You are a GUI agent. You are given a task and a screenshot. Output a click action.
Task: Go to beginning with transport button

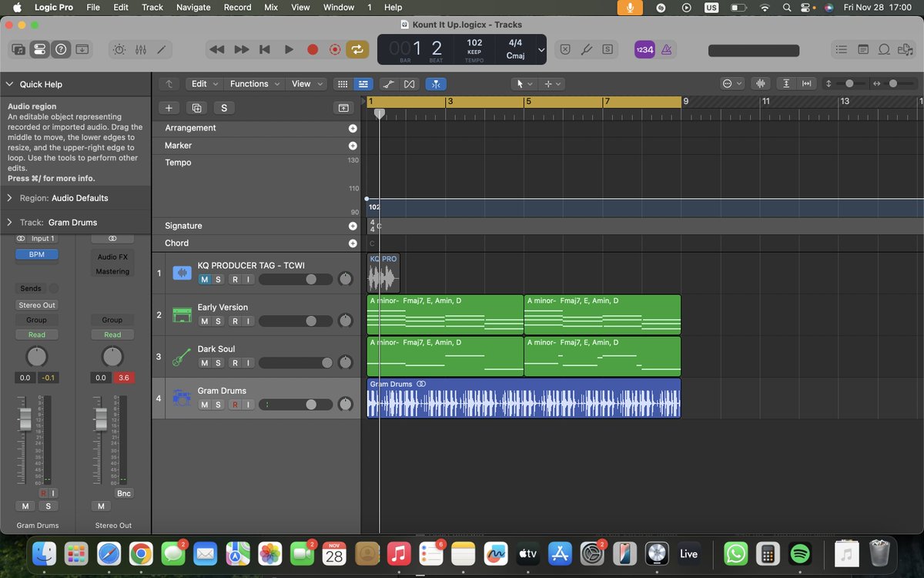point(265,49)
